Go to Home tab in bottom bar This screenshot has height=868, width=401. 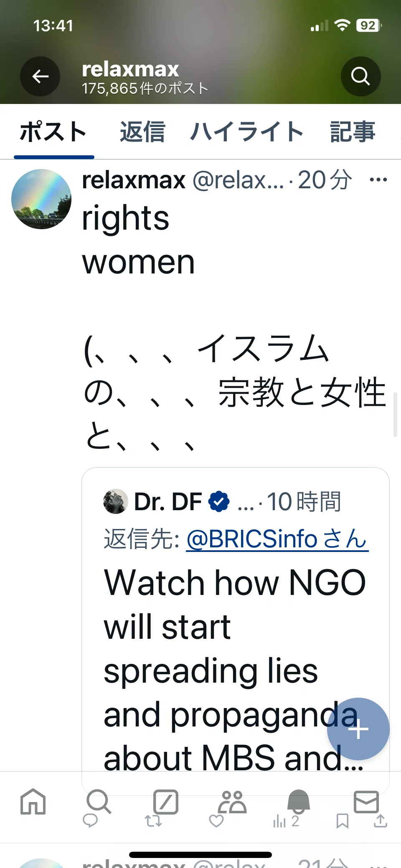pos(33,801)
